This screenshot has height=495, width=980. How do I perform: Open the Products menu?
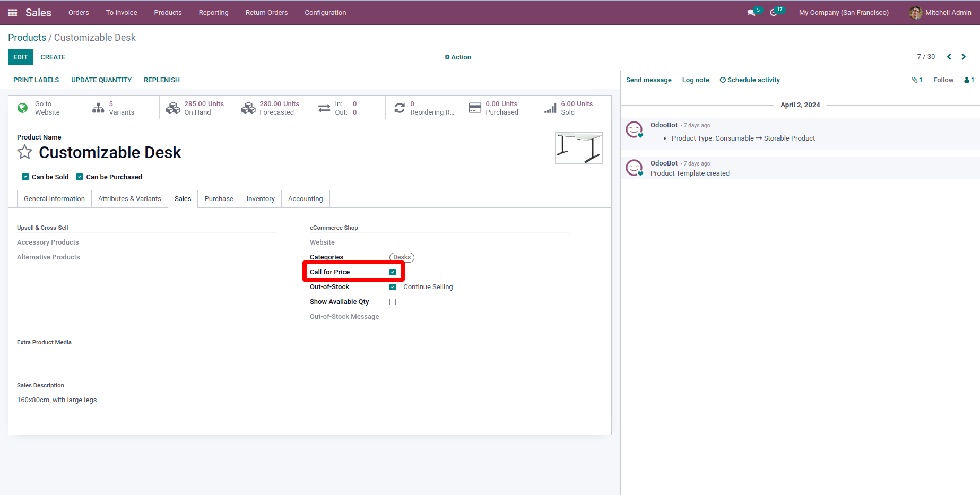(168, 13)
